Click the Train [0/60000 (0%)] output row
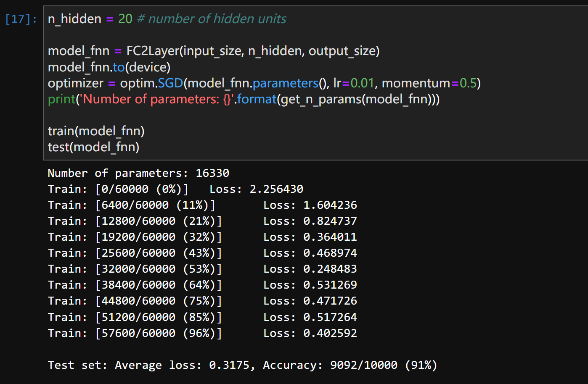 coord(175,189)
